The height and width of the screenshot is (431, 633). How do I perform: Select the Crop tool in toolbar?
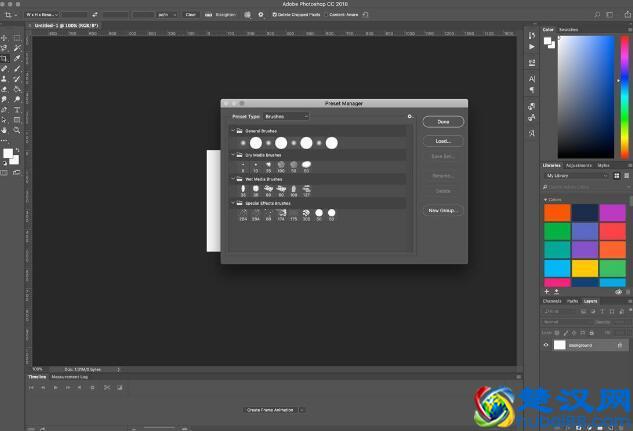pos(5,59)
